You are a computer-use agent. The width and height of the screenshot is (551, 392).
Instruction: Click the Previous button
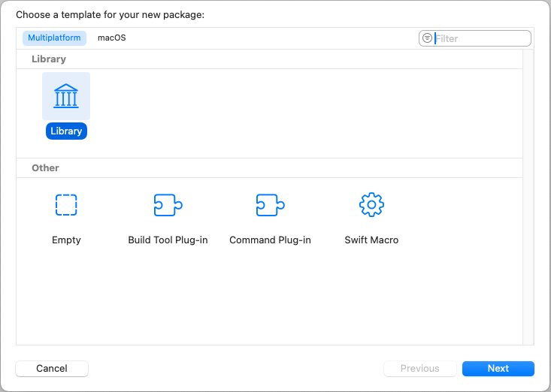420,369
